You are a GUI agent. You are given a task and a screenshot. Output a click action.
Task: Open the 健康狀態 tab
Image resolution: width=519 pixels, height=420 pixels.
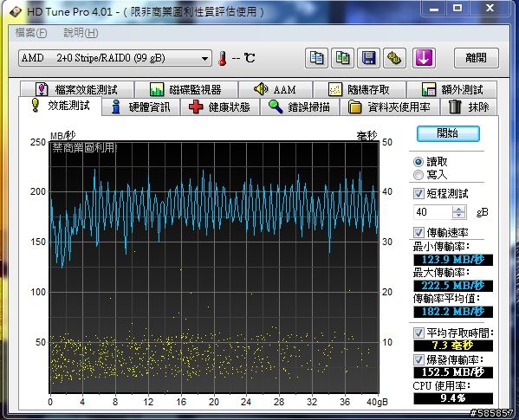pyautogui.click(x=220, y=107)
